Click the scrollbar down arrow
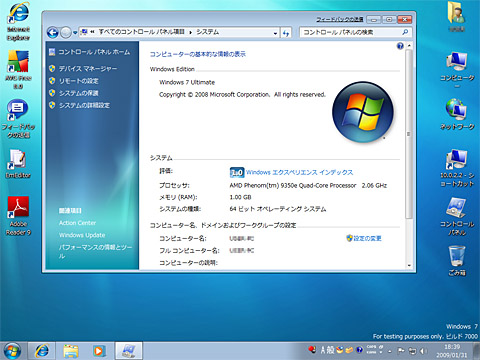The height and width of the screenshot is (360, 480). click(x=409, y=265)
